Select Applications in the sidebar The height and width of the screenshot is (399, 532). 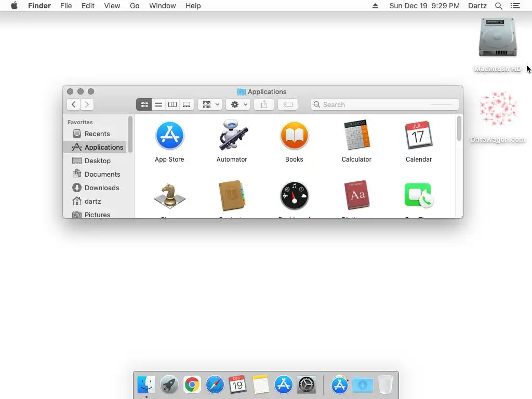[95, 147]
